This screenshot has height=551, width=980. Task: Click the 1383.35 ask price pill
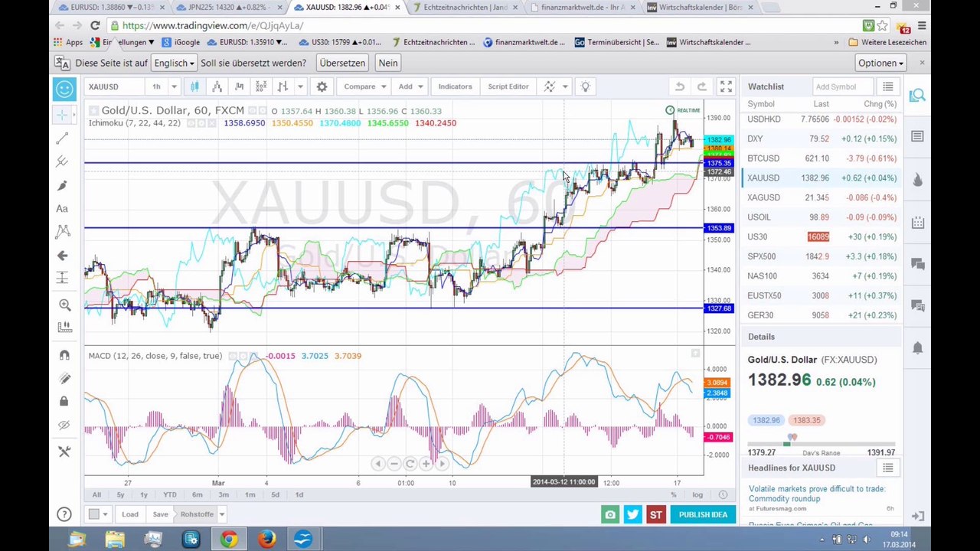coord(807,420)
